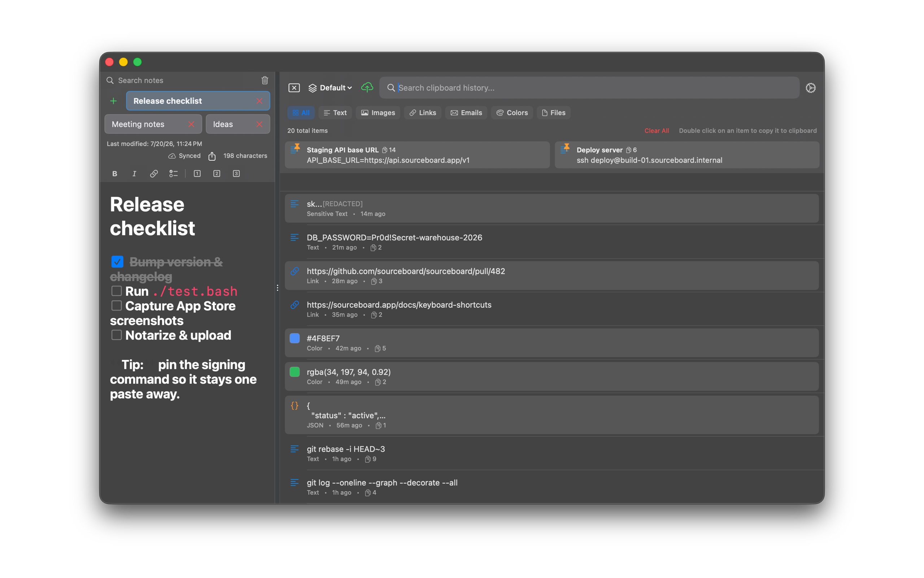Open the Ideas note tab
Image resolution: width=924 pixels, height=578 pixels.
point(238,124)
